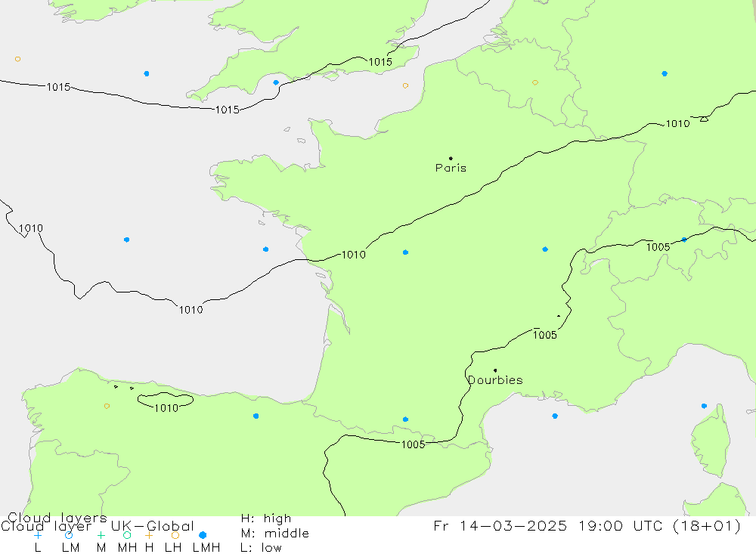Click the 'LM' legend label text
The height and width of the screenshot is (554, 756).
(71, 548)
